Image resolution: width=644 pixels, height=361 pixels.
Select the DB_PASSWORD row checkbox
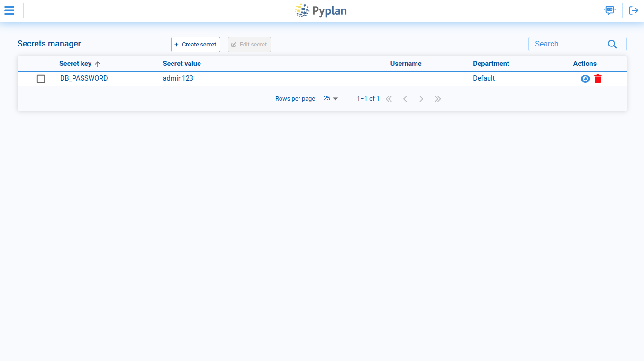click(x=41, y=79)
